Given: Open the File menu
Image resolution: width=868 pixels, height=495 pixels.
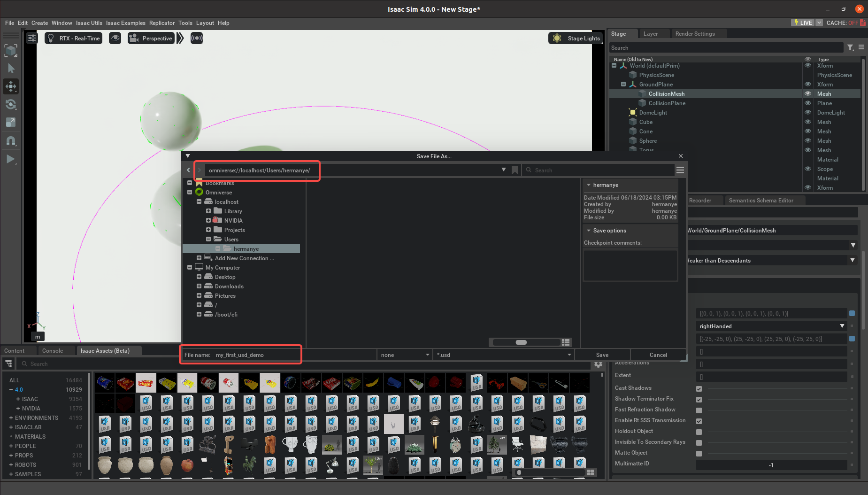Looking at the screenshot, I should (x=9, y=23).
